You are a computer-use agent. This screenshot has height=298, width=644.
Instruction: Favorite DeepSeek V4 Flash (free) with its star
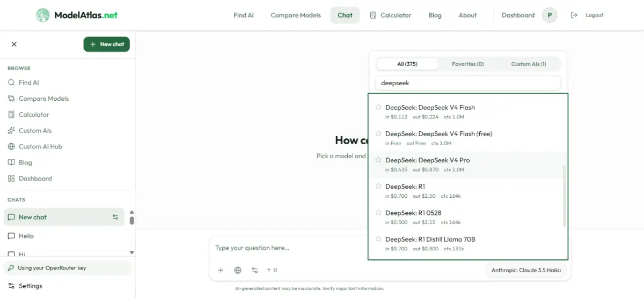click(378, 133)
